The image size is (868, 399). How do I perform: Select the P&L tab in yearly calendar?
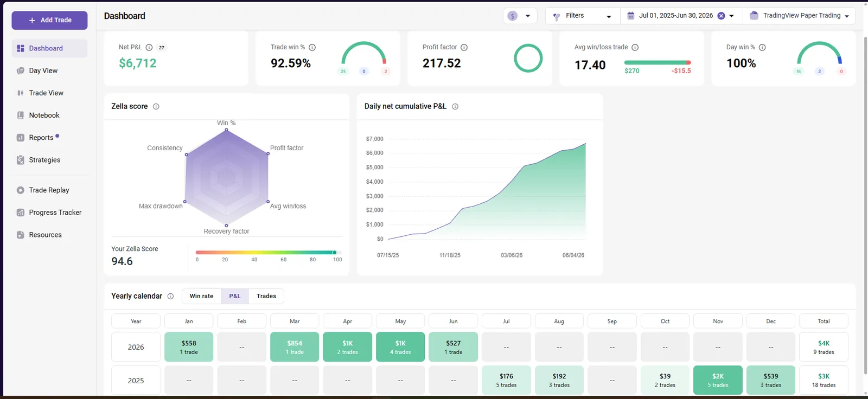235,296
